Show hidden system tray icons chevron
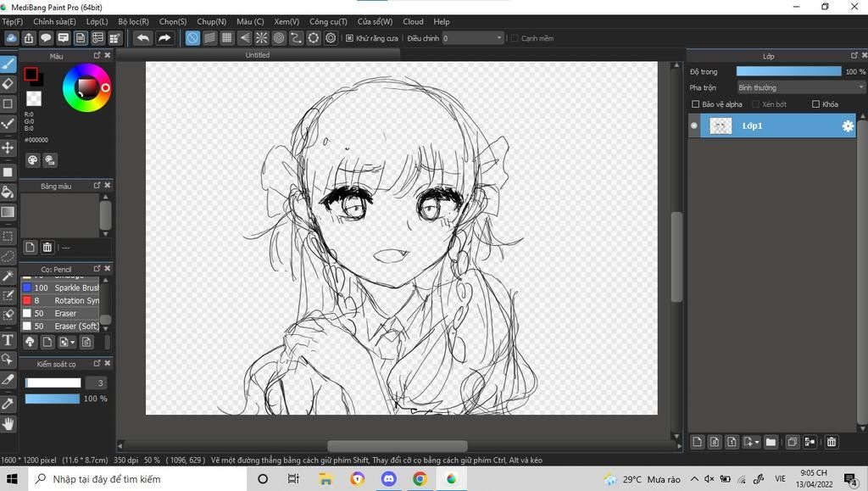 tap(693, 479)
